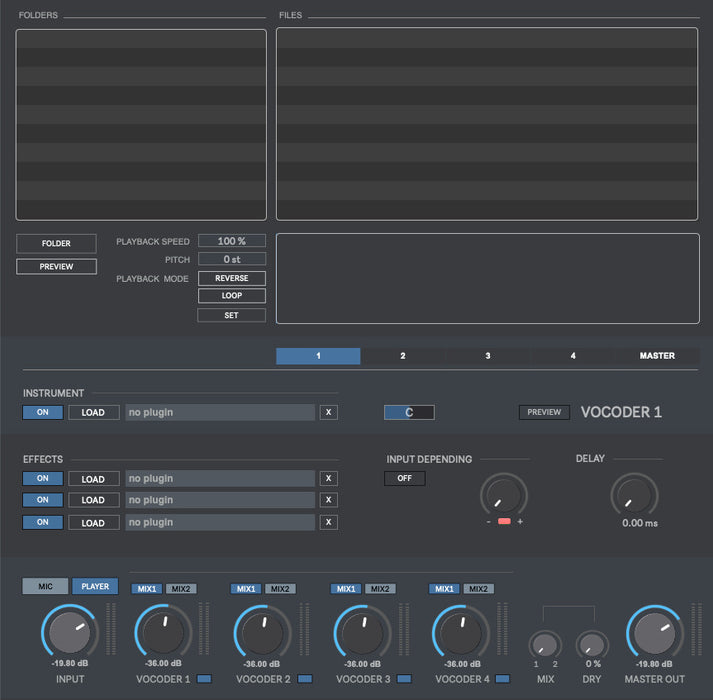Image resolution: width=713 pixels, height=700 pixels.
Task: Open the Master tab
Action: click(656, 356)
